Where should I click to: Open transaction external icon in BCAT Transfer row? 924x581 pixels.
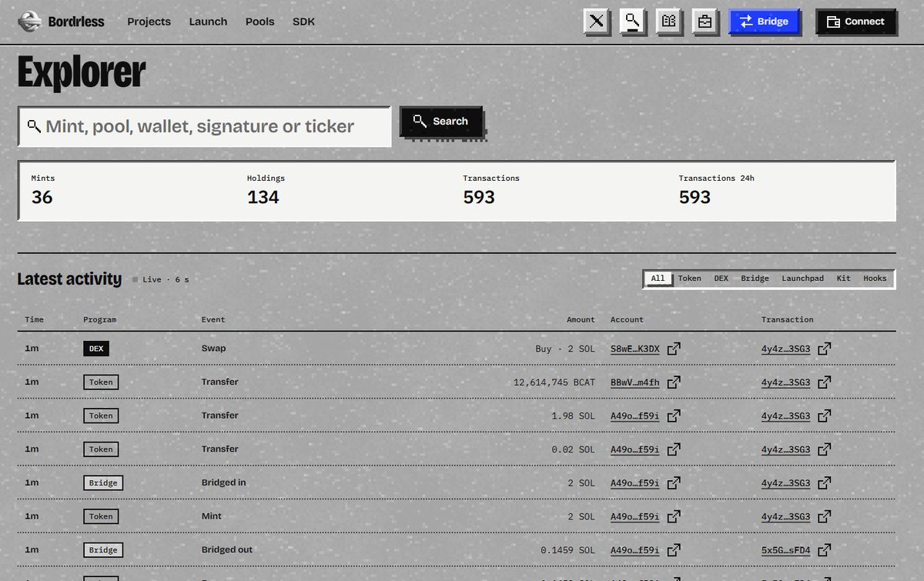pos(824,382)
